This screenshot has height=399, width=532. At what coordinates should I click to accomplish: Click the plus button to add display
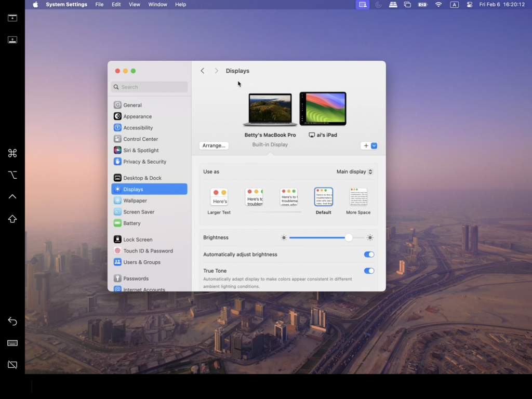[x=366, y=146]
